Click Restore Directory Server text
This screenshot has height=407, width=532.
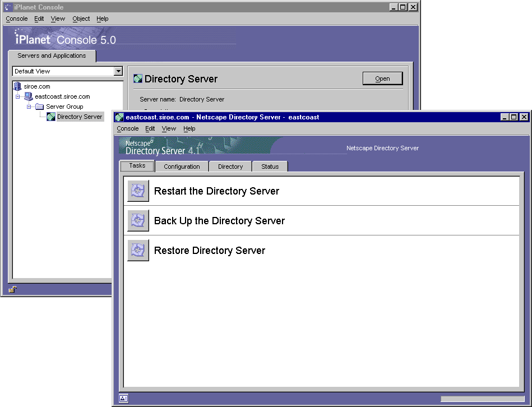(209, 251)
